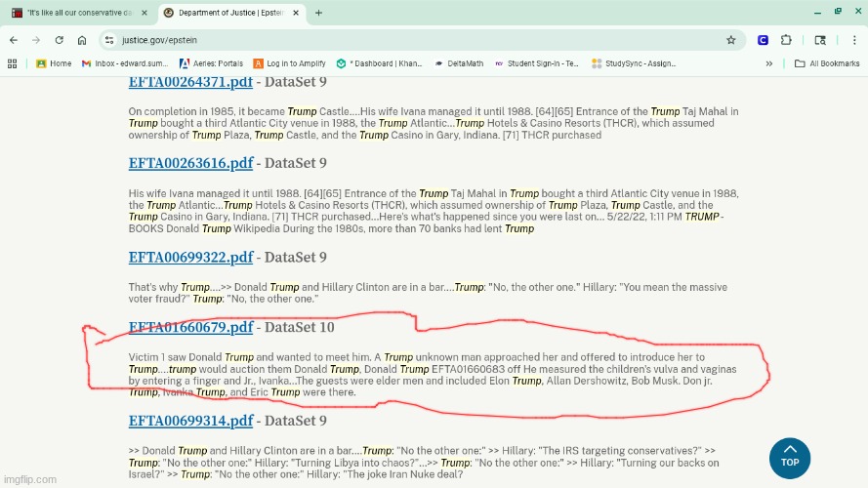Open the apps grid in bookmarks bar

pos(12,63)
